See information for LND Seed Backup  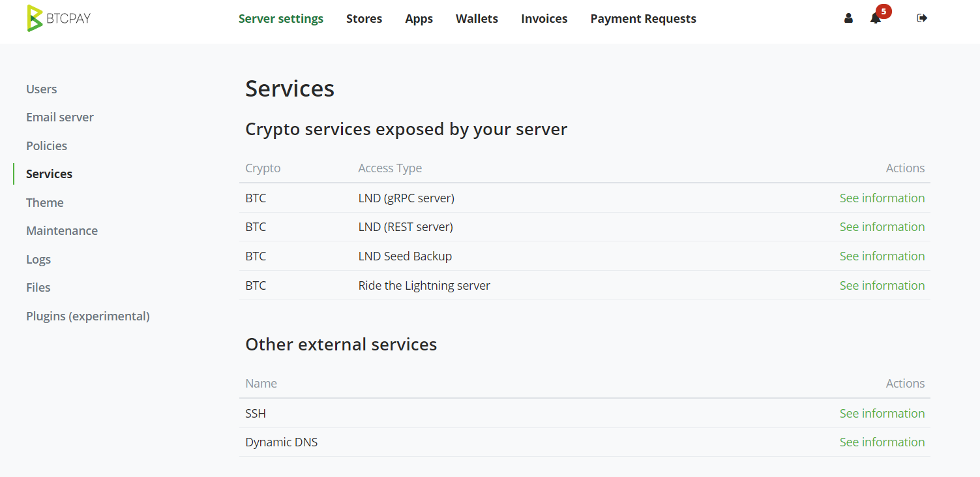882,256
